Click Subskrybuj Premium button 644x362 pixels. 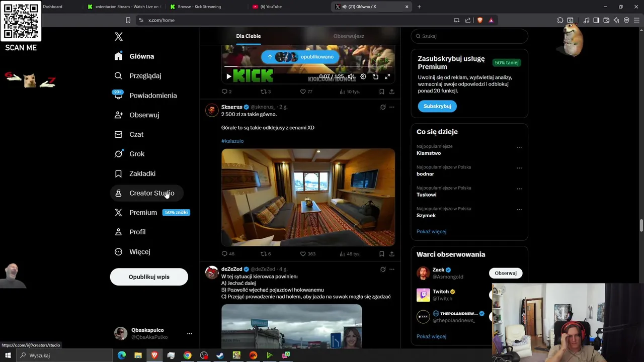437,106
